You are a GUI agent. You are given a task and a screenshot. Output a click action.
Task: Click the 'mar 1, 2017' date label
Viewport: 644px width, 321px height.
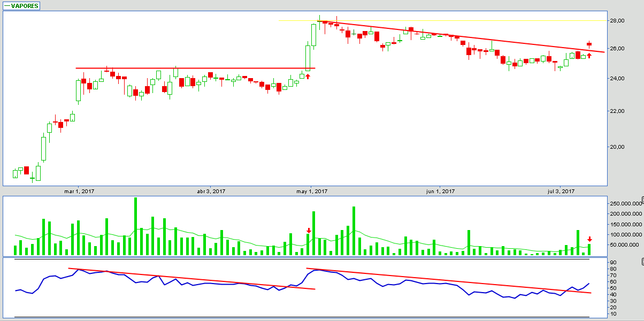click(79, 191)
